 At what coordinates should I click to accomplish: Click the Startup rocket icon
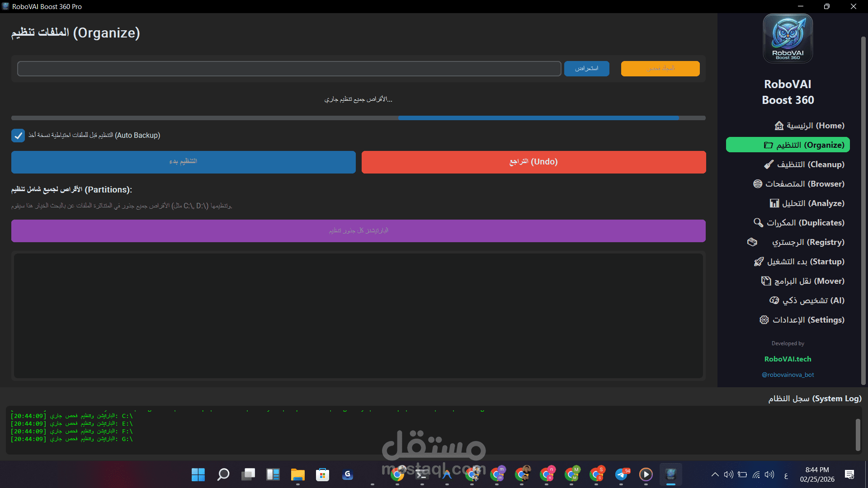[x=759, y=262]
